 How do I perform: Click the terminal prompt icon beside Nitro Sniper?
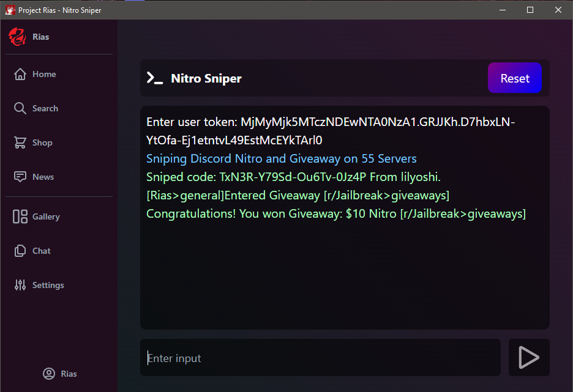click(154, 78)
